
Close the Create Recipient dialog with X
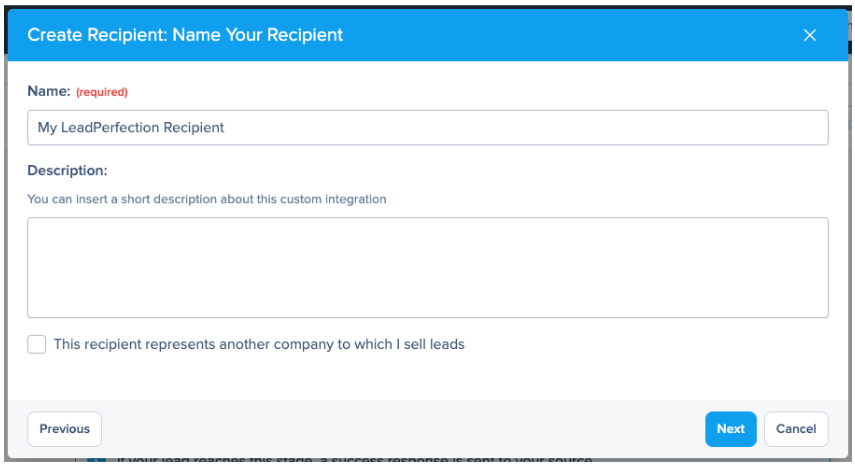(810, 35)
